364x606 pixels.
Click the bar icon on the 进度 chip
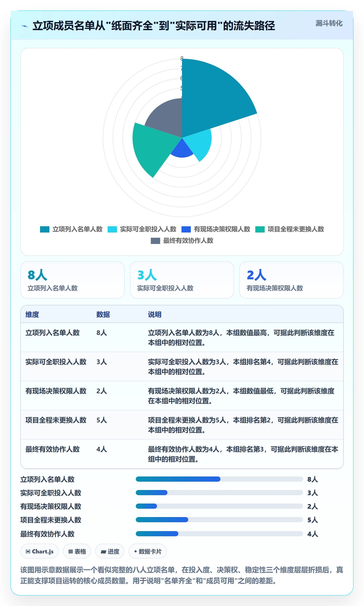point(103,552)
